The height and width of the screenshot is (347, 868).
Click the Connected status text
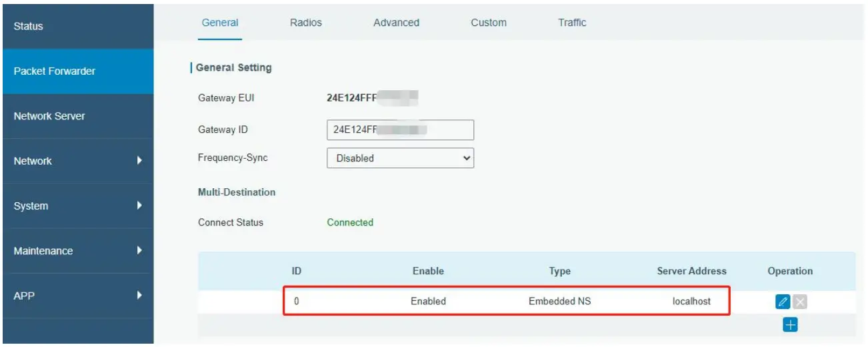pos(350,222)
